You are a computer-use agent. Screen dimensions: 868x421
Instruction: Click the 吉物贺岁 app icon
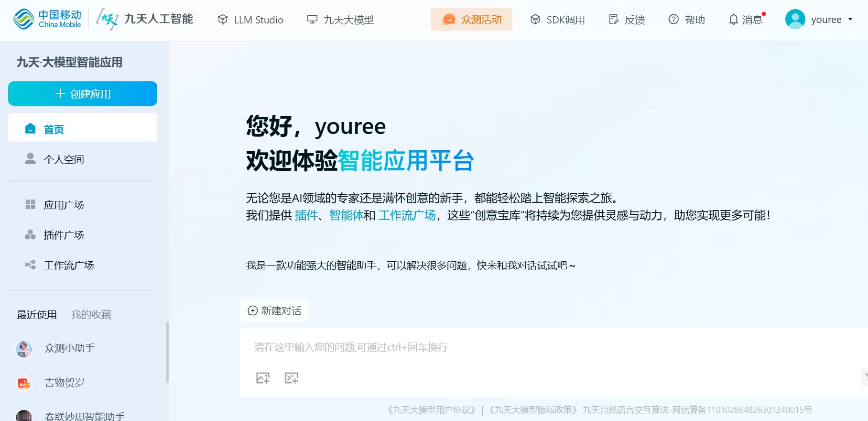point(24,383)
